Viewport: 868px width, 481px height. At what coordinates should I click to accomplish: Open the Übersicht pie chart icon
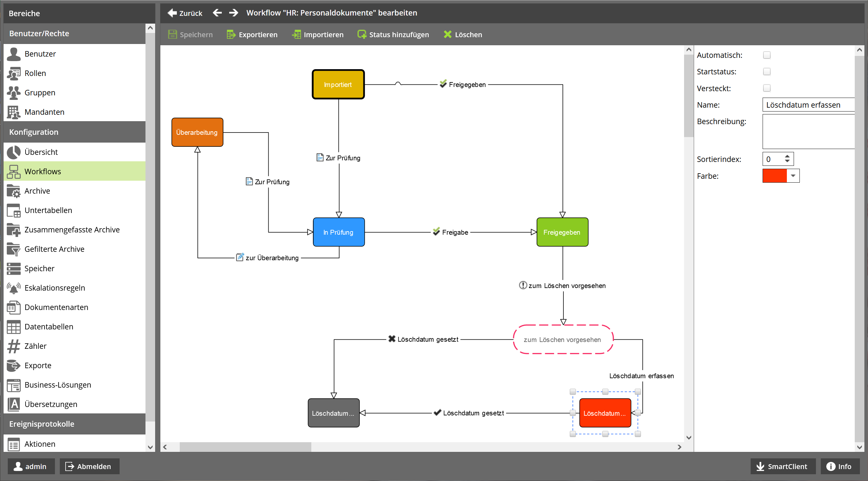point(14,152)
